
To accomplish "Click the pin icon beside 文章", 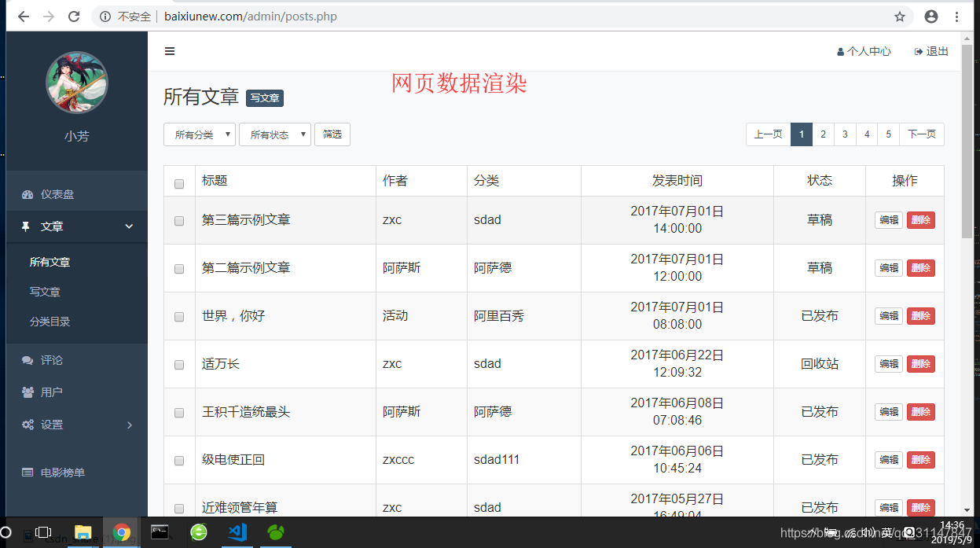I will 26,226.
